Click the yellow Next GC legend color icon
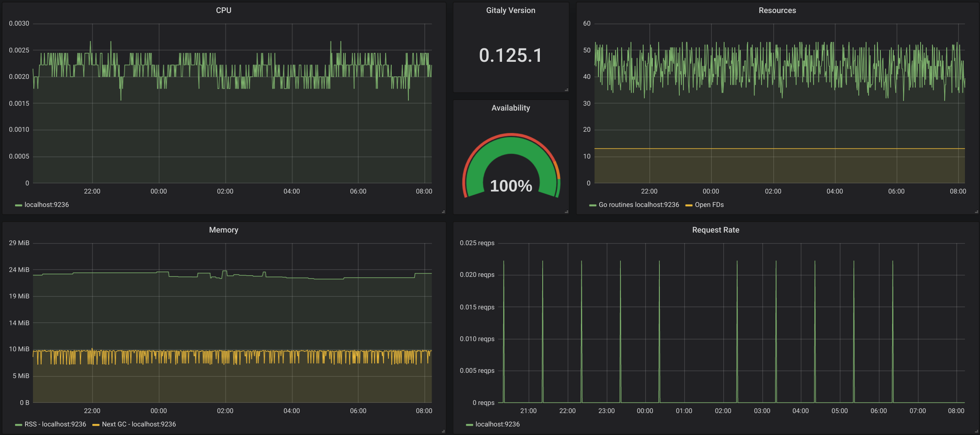 [x=96, y=425]
